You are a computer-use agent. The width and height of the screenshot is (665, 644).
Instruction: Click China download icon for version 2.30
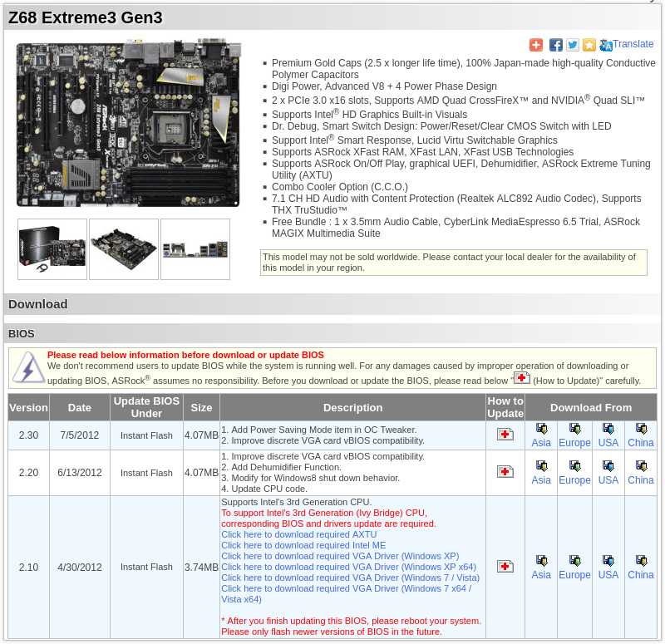click(x=641, y=429)
